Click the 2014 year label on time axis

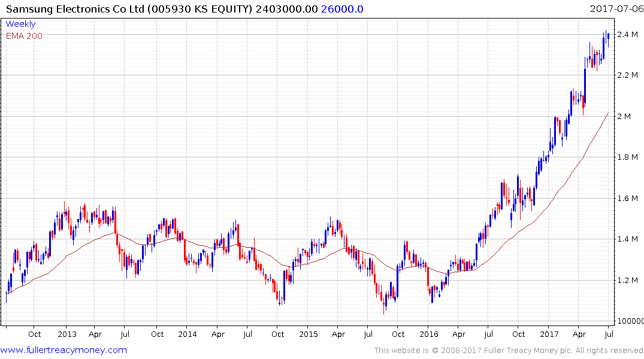tap(188, 334)
